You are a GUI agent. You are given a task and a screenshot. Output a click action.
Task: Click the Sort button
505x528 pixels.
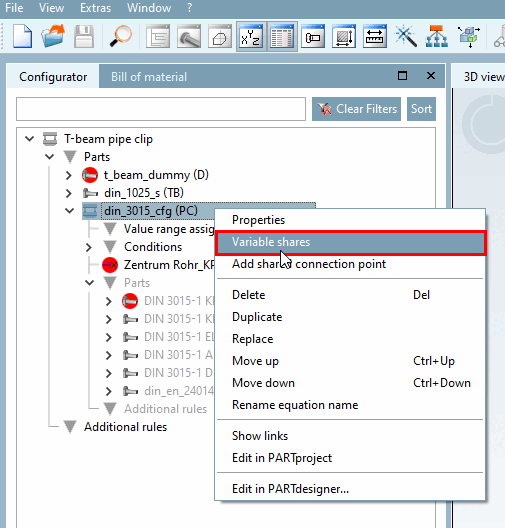pyautogui.click(x=421, y=109)
